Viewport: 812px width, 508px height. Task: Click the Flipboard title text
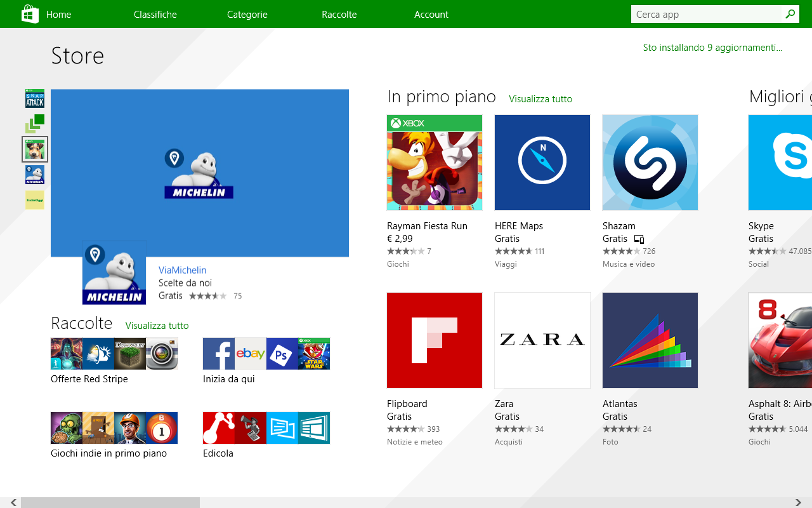tap(407, 404)
